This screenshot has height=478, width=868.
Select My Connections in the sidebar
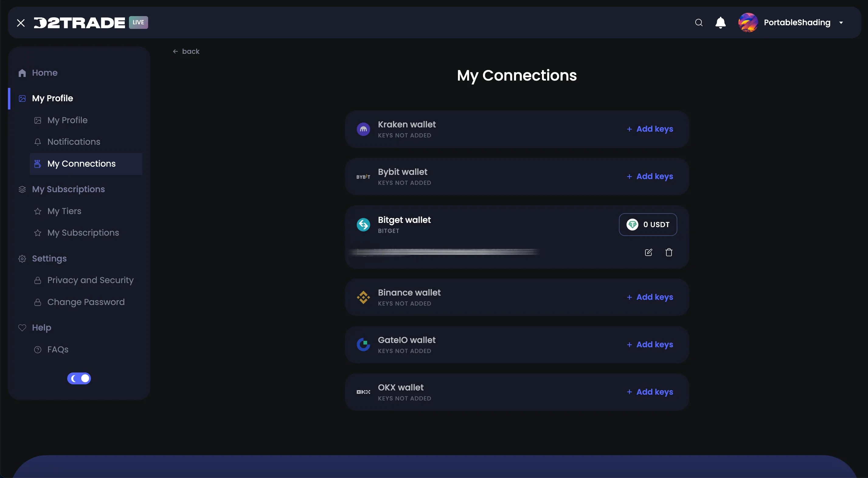(x=86, y=164)
